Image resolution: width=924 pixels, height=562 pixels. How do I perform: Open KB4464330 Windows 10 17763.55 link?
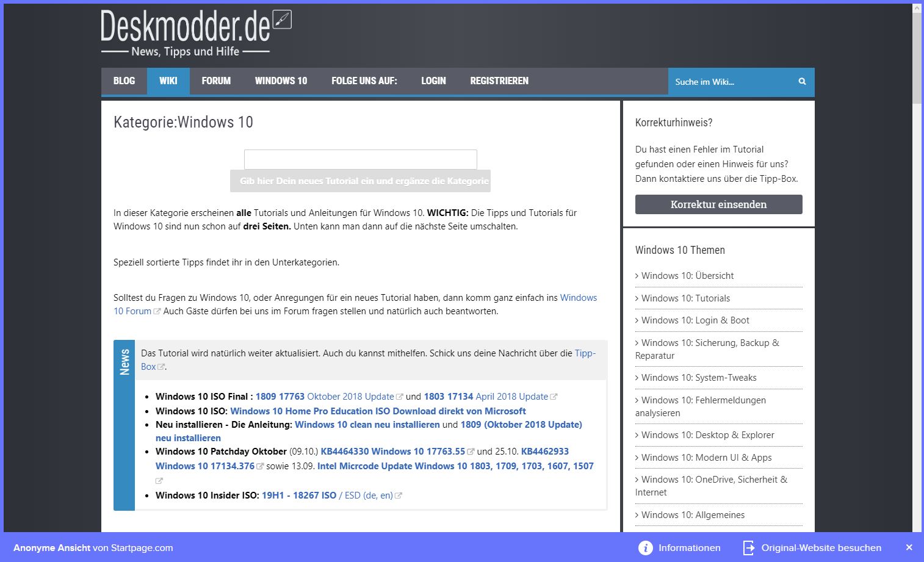pyautogui.click(x=393, y=452)
